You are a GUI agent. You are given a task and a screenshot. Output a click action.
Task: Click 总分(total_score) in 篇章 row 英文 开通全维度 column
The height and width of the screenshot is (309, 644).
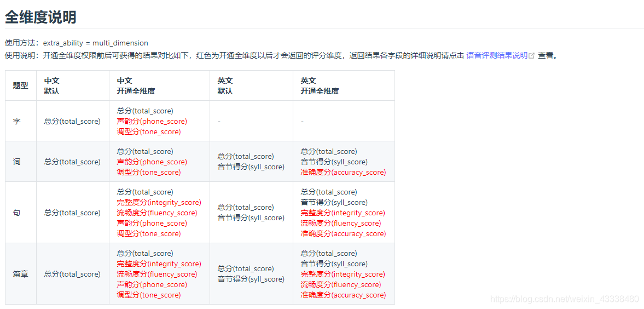point(329,254)
